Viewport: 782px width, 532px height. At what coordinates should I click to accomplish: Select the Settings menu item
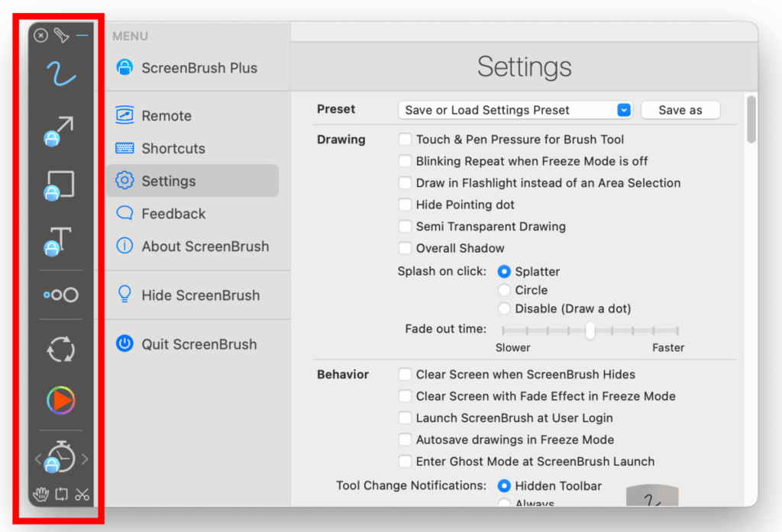pyautogui.click(x=192, y=180)
